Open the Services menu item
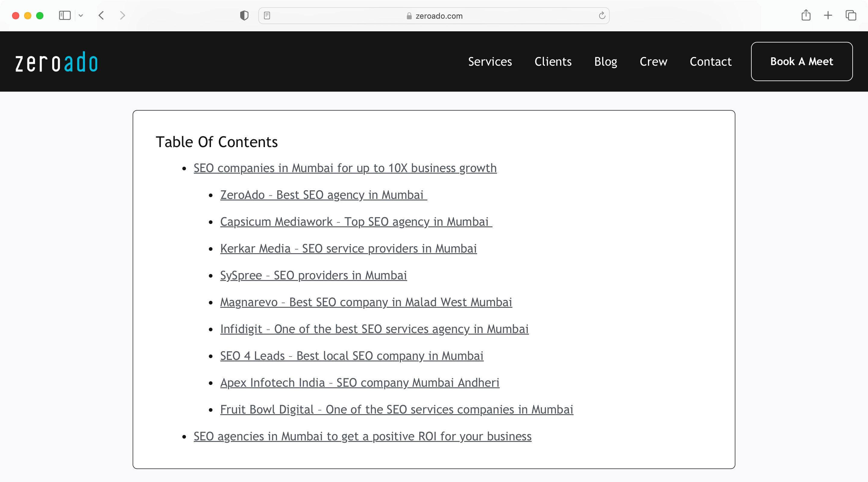868x482 pixels. point(490,61)
